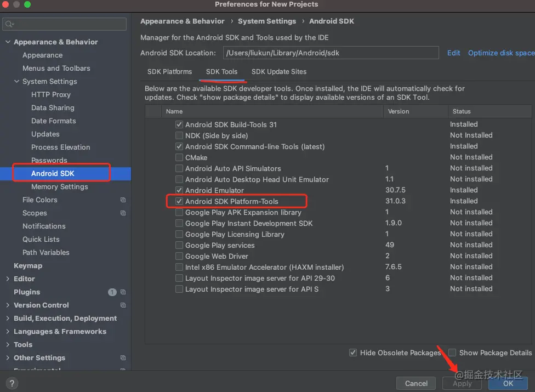
Task: Expand the Tools section
Action: pos(8,345)
